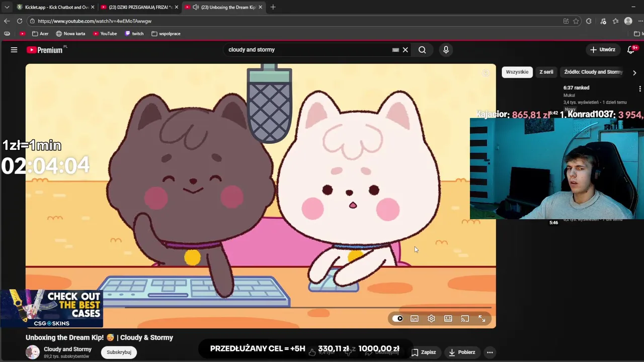Open the Cloudy and Stormy channel avatar
Image resolution: width=644 pixels, height=362 pixels.
(33, 352)
